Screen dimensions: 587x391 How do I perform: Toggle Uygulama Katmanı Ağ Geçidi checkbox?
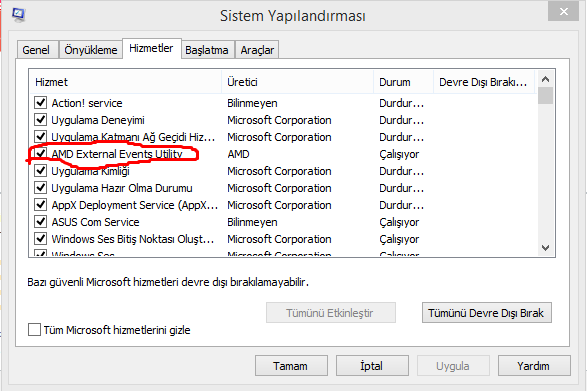pos(40,137)
